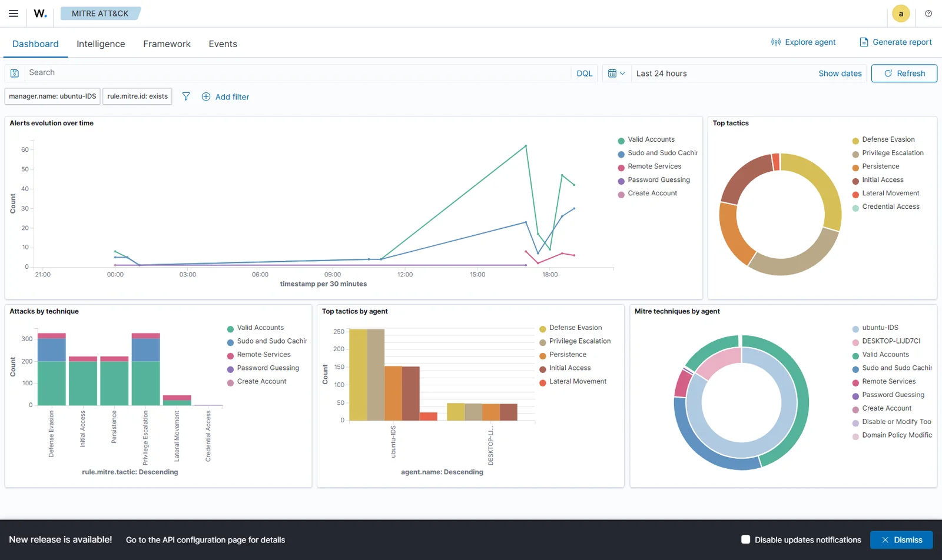Screen dimensions: 942x560
Task: Click the X icon on Dismiss button
Action: pyautogui.click(x=885, y=540)
